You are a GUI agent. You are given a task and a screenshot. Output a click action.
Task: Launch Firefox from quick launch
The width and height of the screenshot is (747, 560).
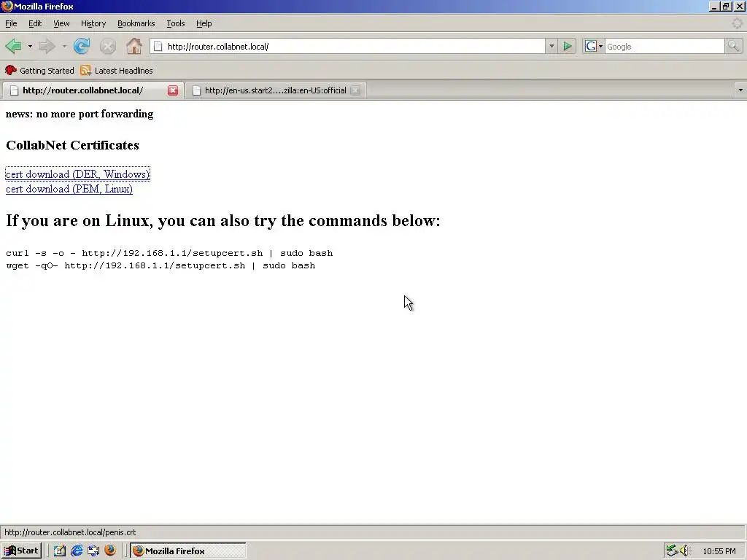tap(110, 551)
